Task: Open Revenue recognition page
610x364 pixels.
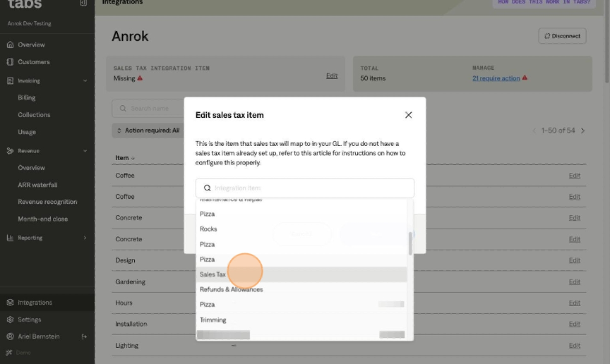Action: (47, 202)
